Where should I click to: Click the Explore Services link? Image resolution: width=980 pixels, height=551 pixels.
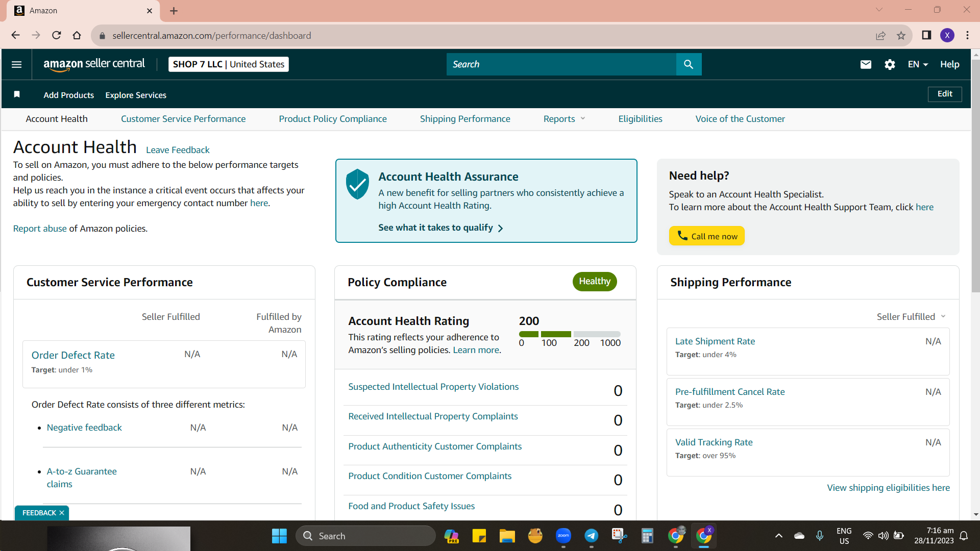point(136,95)
